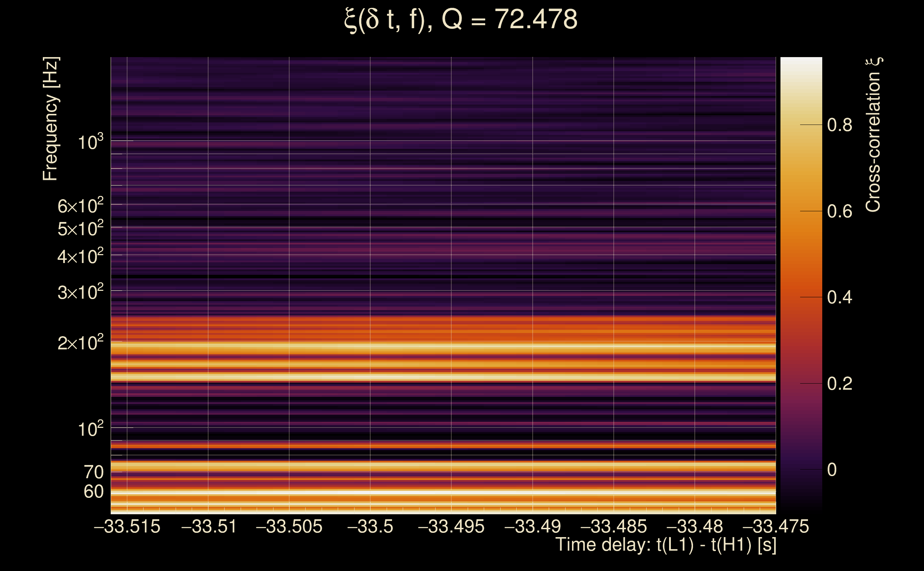Click the -33.515 x-axis tick label

click(127, 526)
